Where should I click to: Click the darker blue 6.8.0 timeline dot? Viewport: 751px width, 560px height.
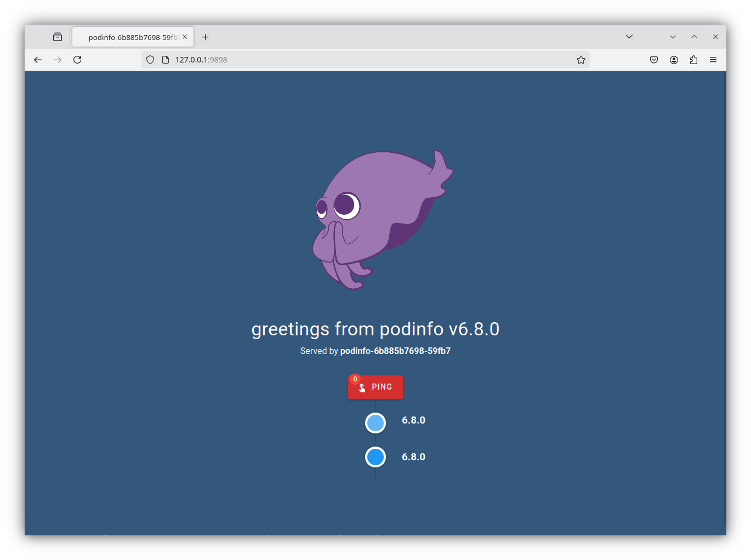(x=375, y=457)
